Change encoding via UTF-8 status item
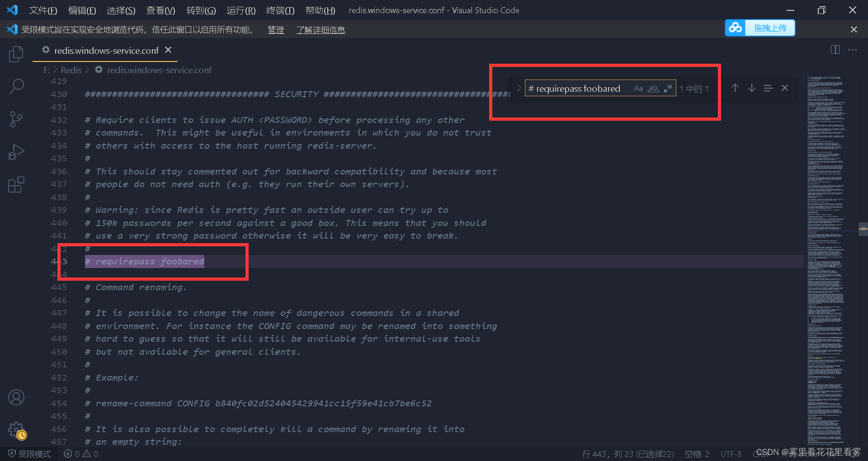The width and height of the screenshot is (868, 461). (731, 454)
